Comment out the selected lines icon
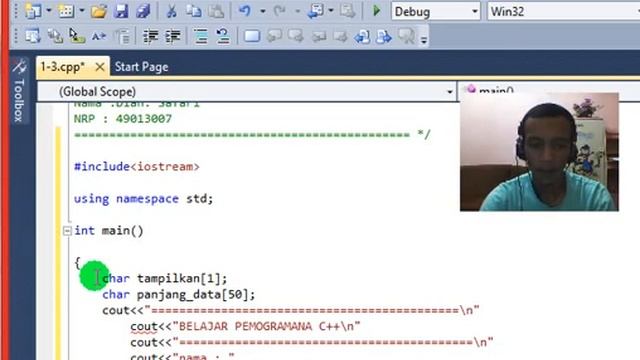This screenshot has height=360, width=640. 200,37
